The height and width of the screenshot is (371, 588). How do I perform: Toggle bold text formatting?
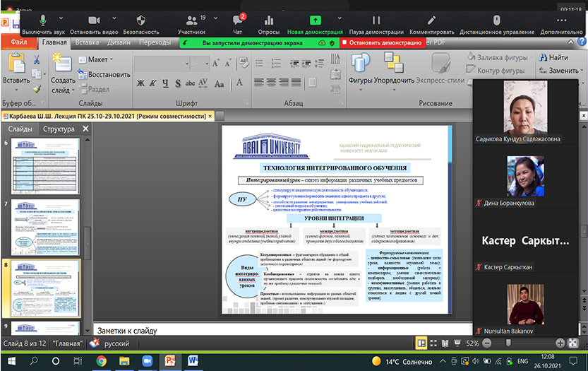(141, 83)
